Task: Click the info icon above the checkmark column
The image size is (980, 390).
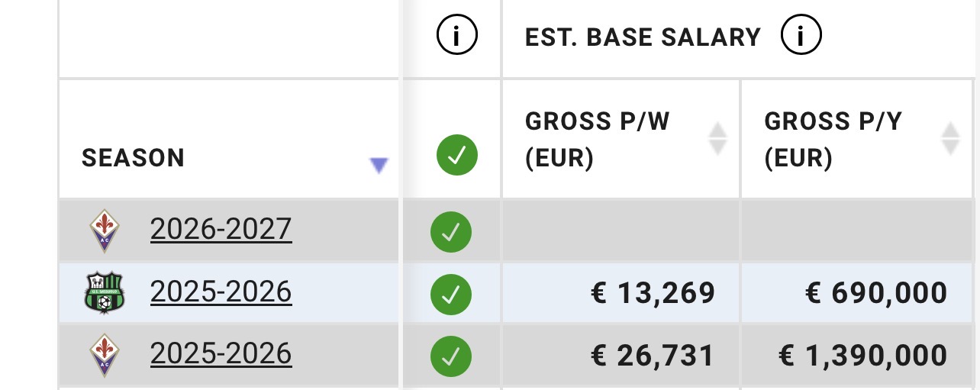Action: point(456,37)
